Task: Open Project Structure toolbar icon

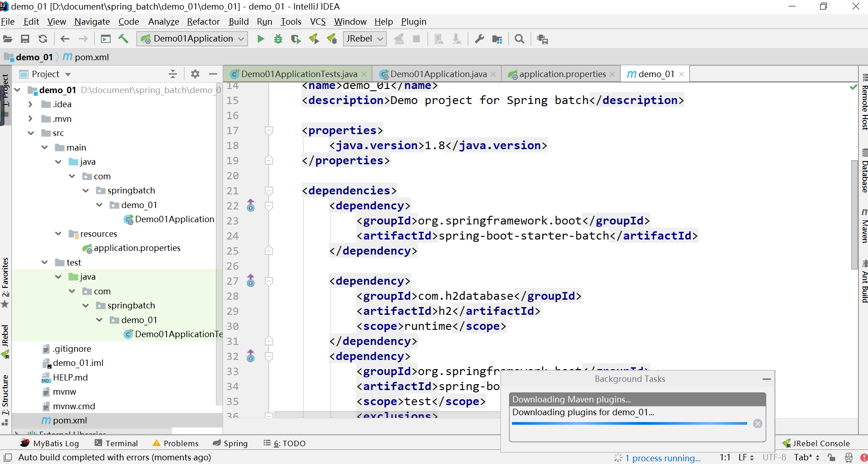Action: [x=497, y=39]
